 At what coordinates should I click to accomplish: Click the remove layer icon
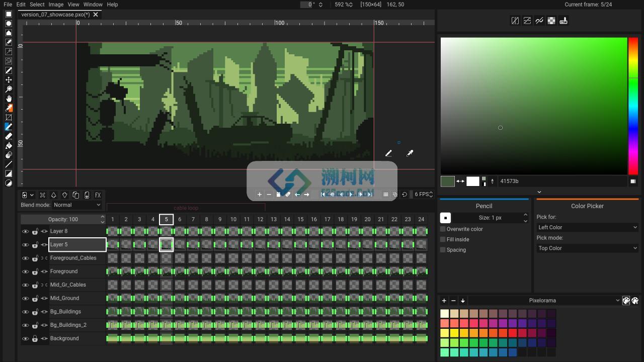43,195
